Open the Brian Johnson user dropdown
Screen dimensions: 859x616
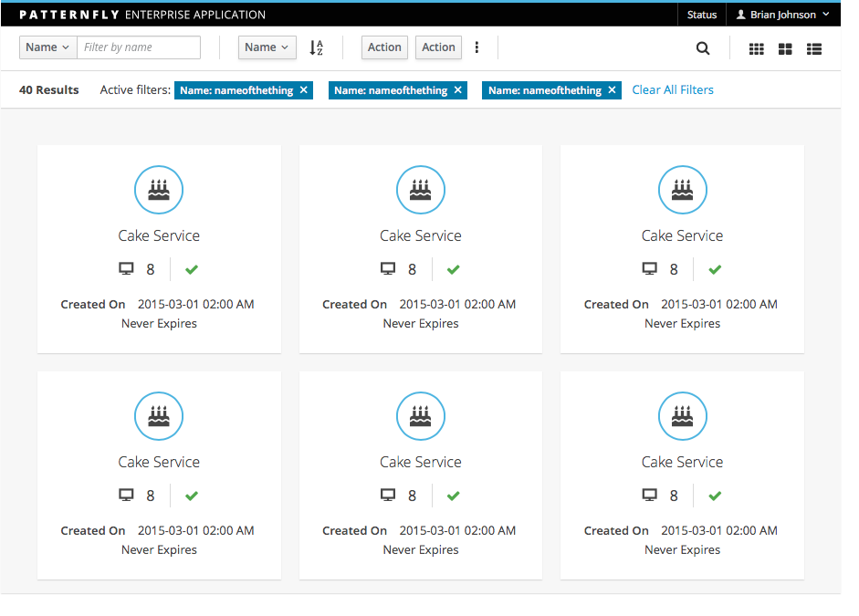pos(783,15)
